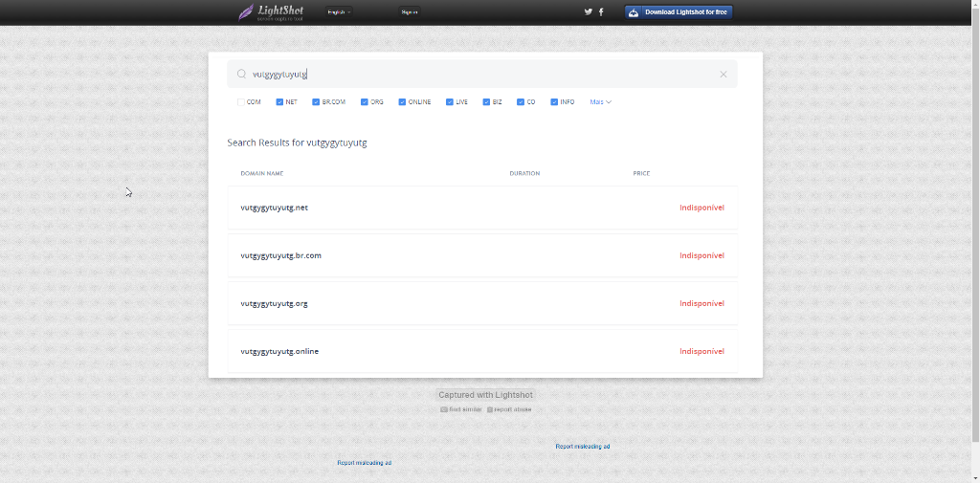This screenshot has width=980, height=483.
Task: Click Captured with Lightshot label
Action: tap(485, 395)
